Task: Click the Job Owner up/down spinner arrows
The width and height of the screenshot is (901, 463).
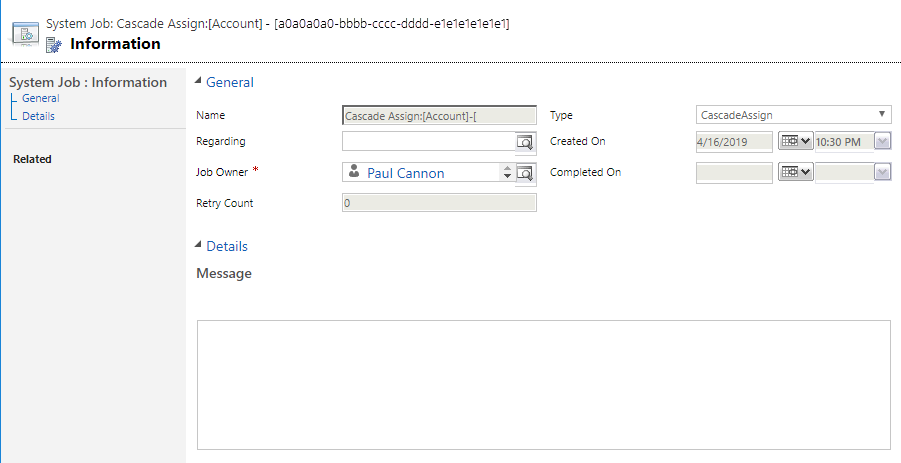Action: click(507, 173)
